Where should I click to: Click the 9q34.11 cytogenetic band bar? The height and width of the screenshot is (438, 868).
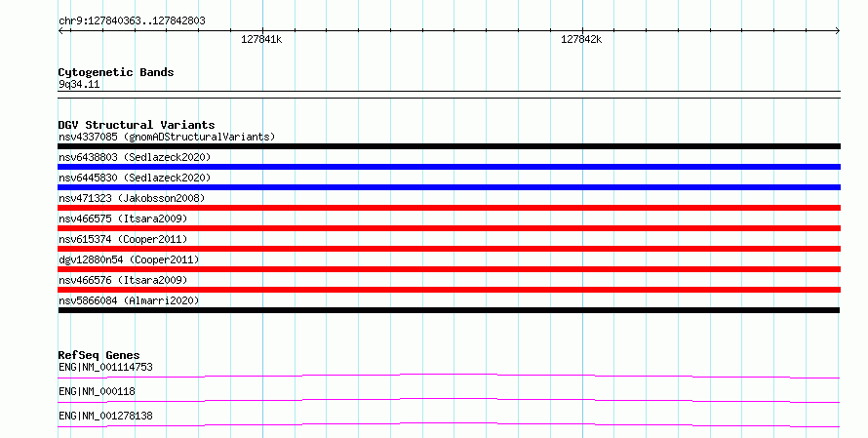click(x=449, y=95)
